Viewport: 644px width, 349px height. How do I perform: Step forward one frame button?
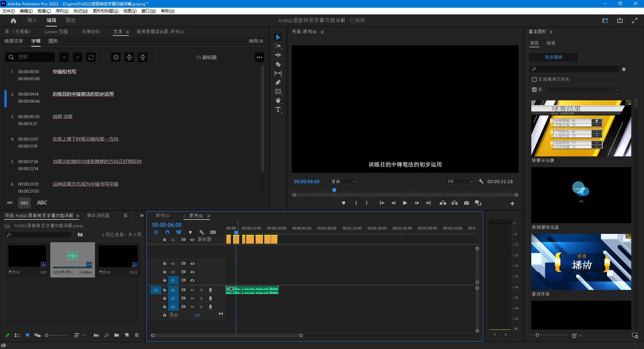[417, 203]
